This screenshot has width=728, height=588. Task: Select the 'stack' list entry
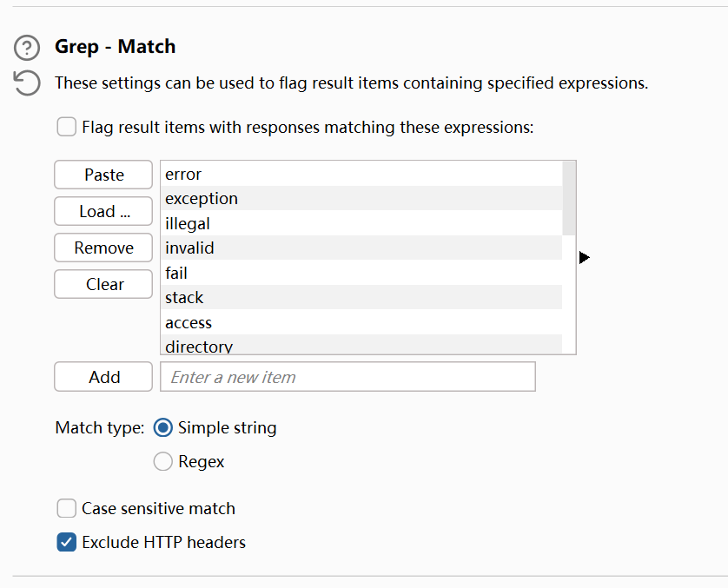[x=361, y=297]
